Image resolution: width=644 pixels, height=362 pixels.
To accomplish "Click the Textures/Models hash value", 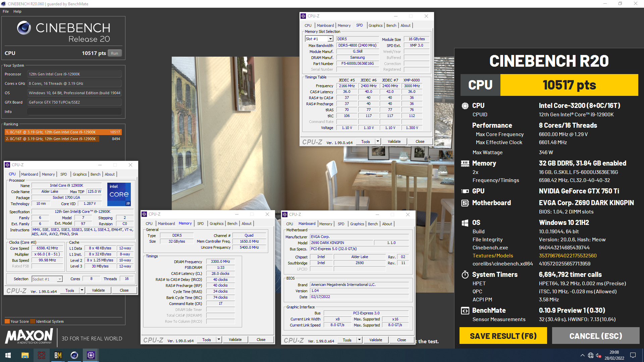I will [x=568, y=256].
